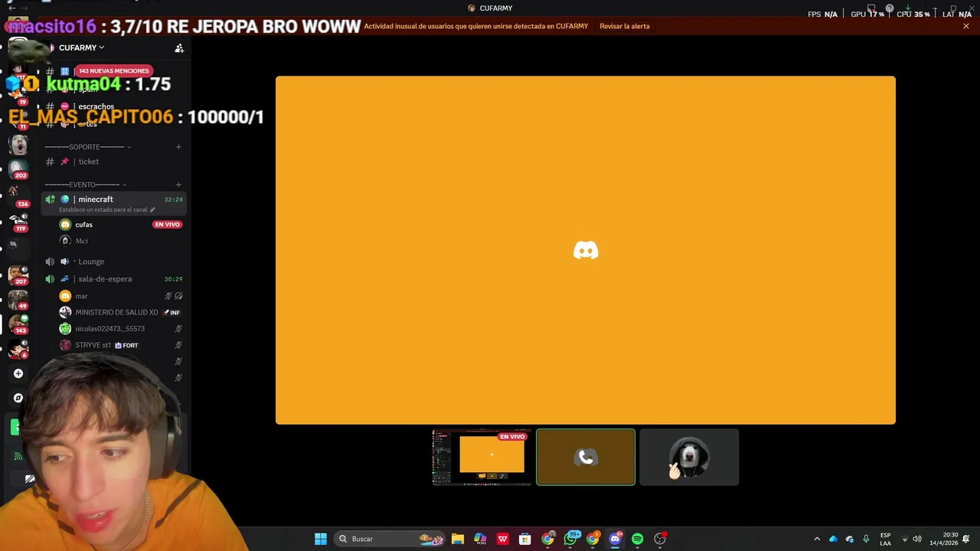Select user mar in sala-de-espera
Image resolution: width=980 pixels, height=551 pixels.
[x=81, y=296]
